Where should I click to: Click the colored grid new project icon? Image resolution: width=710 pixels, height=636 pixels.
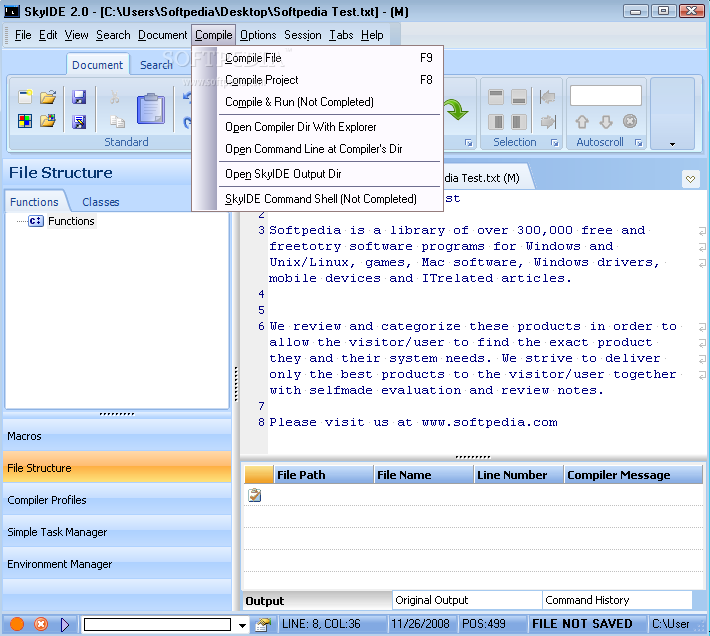[25, 121]
